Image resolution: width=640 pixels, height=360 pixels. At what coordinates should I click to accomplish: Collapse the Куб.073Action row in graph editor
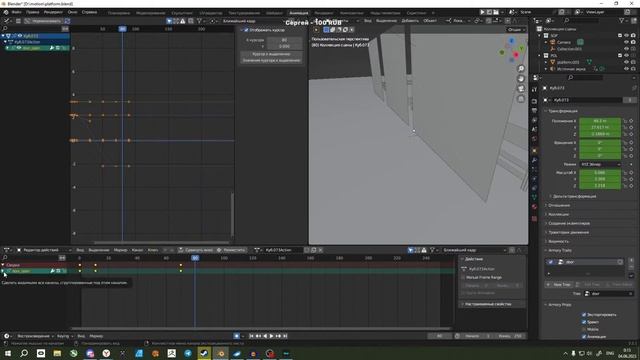(x=5, y=42)
